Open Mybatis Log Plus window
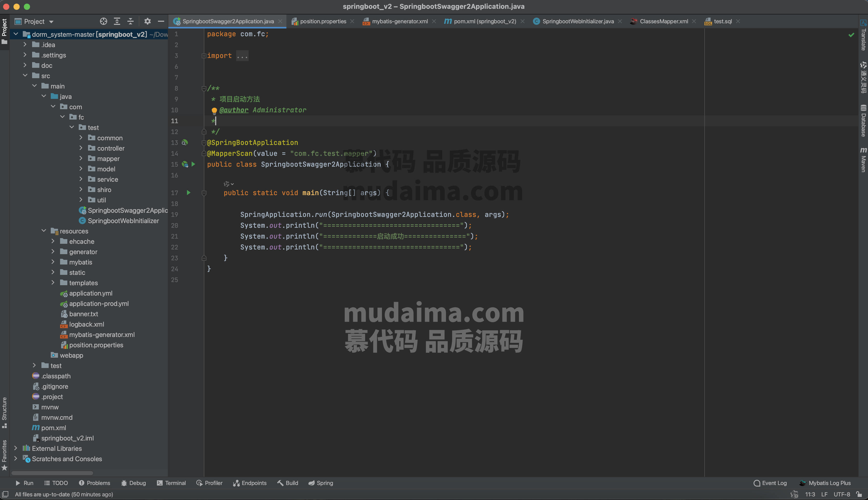Viewport: 868px width, 500px height. [x=825, y=483]
